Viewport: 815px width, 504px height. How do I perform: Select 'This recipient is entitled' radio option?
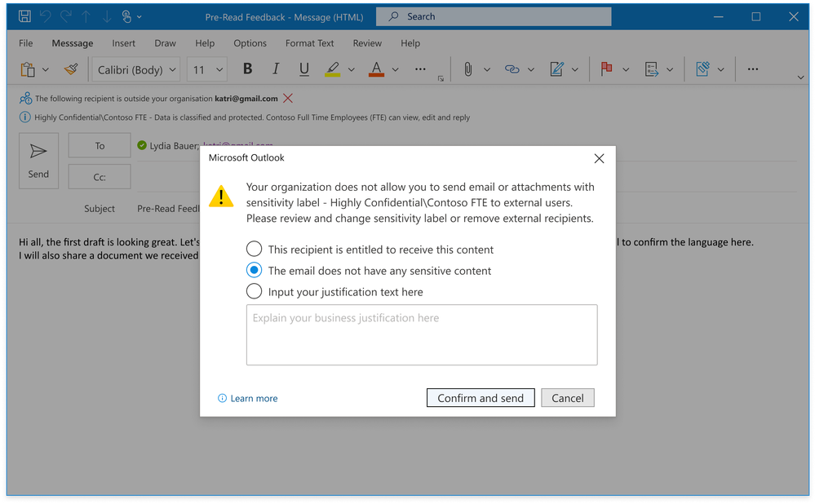pos(254,249)
